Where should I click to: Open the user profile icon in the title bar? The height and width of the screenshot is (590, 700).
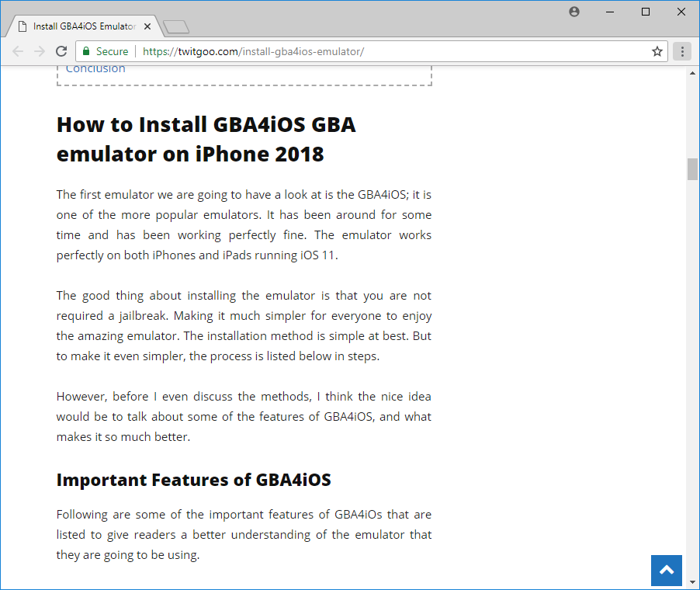[x=574, y=12]
